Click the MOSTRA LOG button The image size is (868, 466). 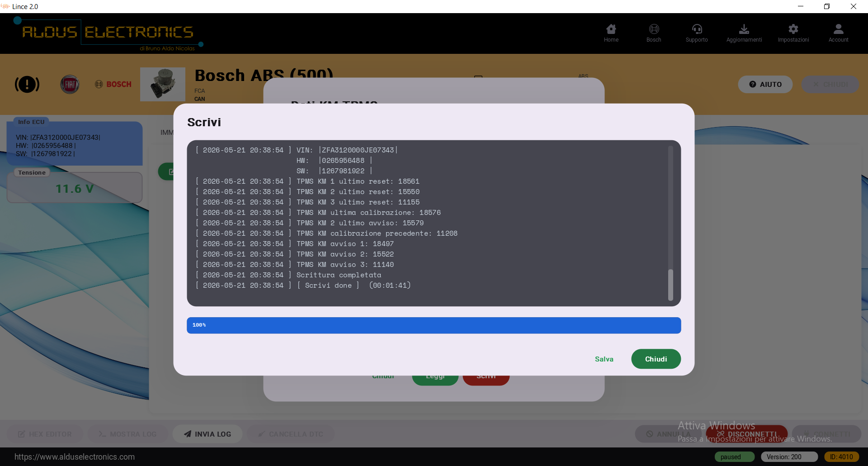tap(128, 434)
